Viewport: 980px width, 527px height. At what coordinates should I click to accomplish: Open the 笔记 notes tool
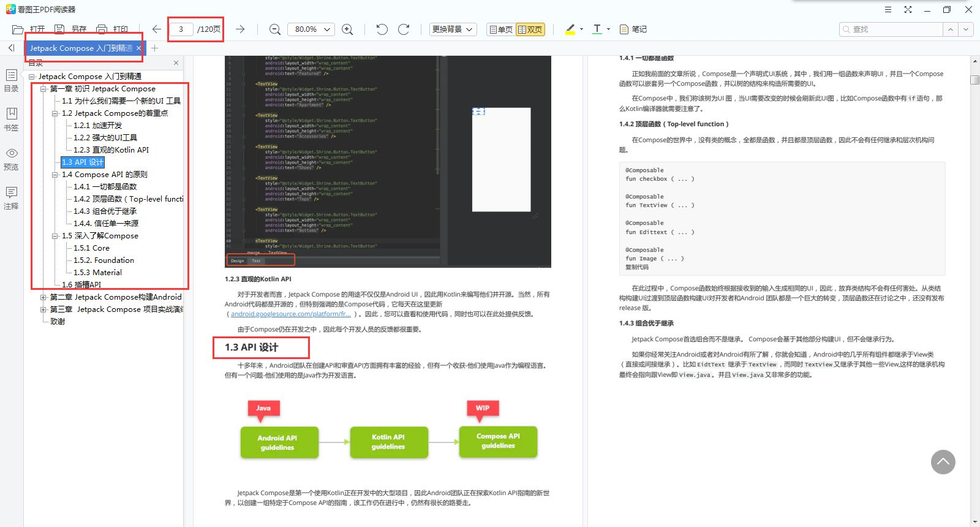coord(633,29)
